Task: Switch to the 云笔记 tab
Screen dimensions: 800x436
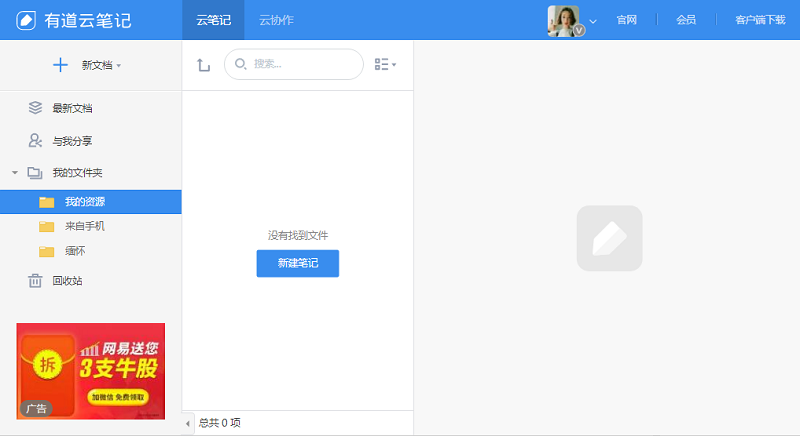Action: click(x=214, y=20)
